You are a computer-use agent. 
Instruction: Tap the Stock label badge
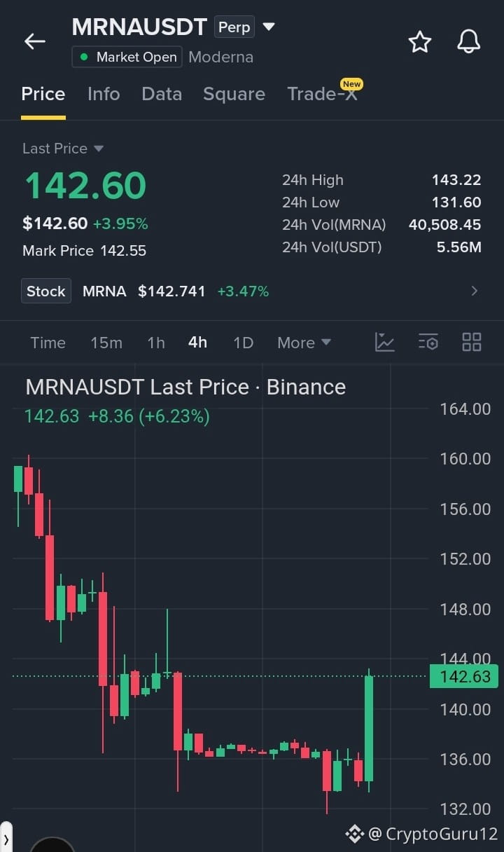[46, 291]
